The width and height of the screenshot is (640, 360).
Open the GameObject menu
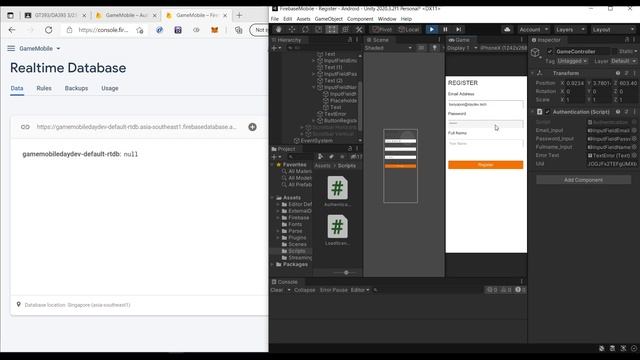coord(329,19)
